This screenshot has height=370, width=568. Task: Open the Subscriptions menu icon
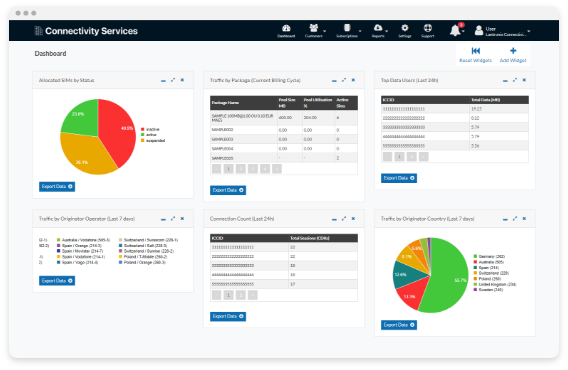[347, 28]
